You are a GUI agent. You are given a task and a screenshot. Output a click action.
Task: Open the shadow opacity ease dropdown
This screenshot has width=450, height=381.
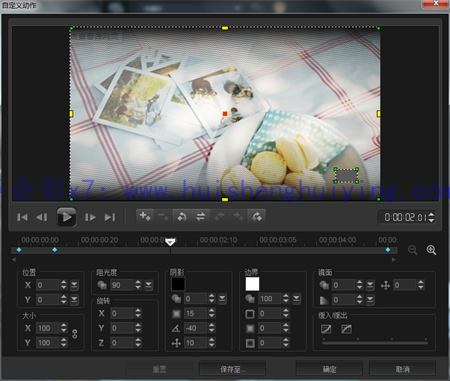click(x=222, y=299)
